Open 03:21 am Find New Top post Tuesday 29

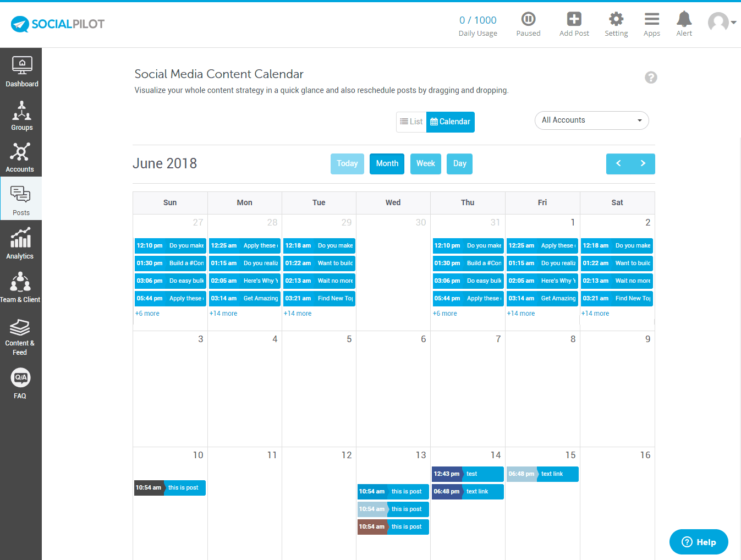tap(319, 299)
